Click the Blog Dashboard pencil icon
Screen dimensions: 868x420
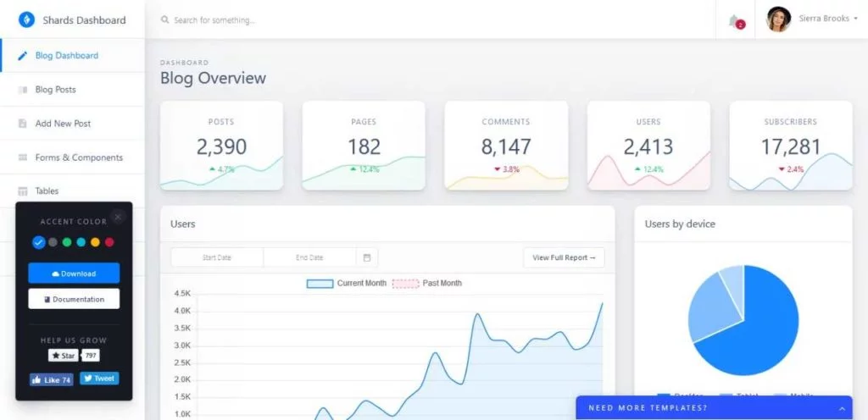click(x=23, y=56)
